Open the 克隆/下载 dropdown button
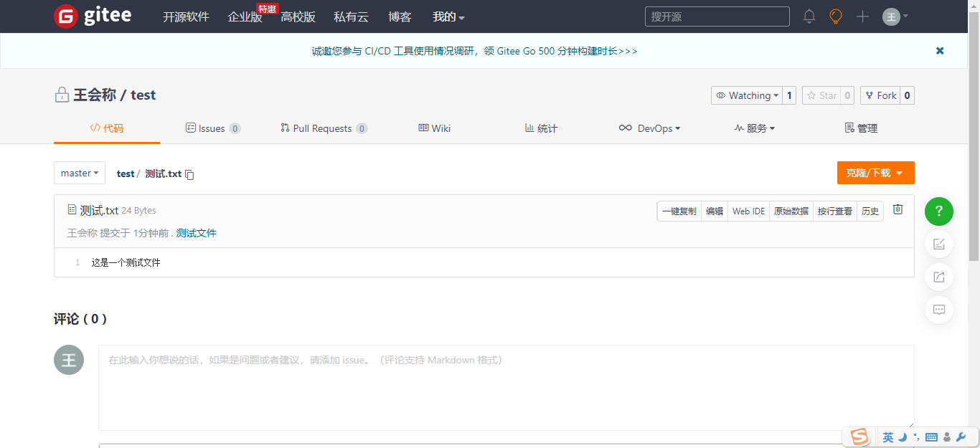 875,173
